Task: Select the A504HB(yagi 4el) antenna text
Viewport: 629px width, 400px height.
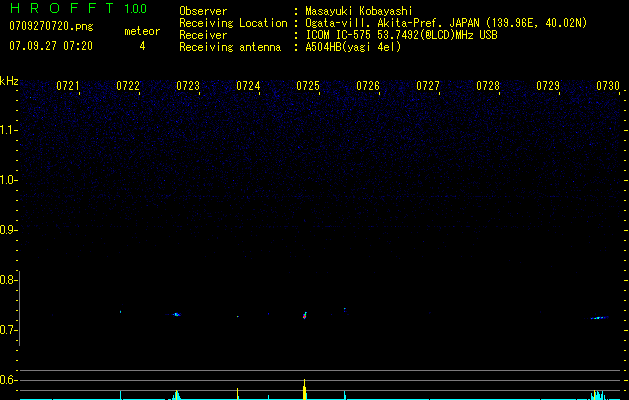Action: [353, 47]
